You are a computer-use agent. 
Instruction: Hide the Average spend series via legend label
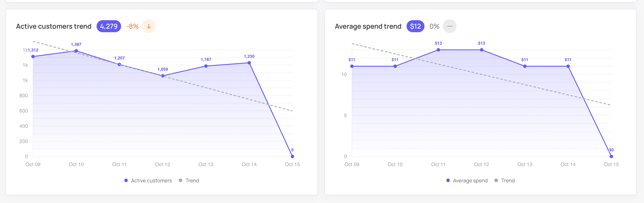[x=470, y=180]
